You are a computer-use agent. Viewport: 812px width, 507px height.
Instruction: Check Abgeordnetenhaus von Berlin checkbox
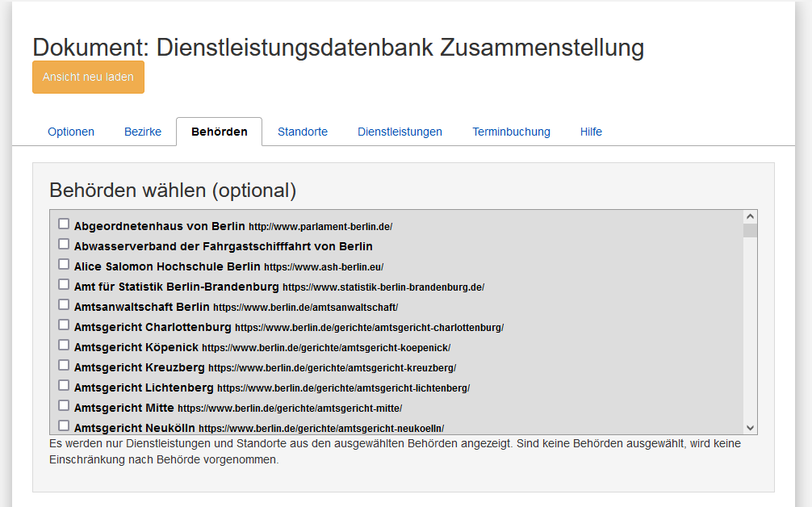[x=64, y=224]
